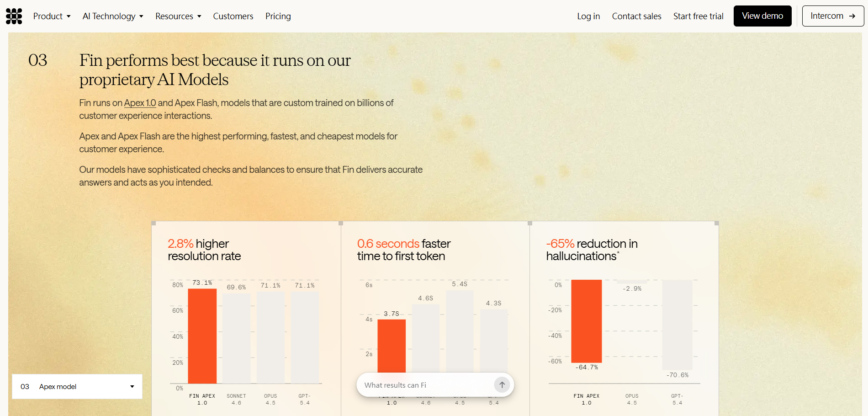This screenshot has width=868, height=416.
Task: Click the "5.4S" bar label
Action: click(460, 284)
